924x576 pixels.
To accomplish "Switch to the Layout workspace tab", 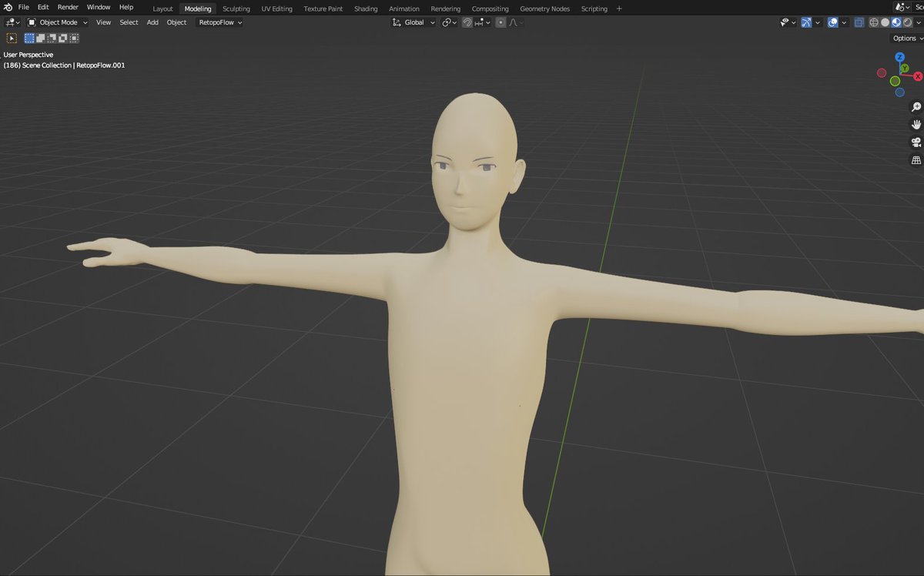I will 162,8.
